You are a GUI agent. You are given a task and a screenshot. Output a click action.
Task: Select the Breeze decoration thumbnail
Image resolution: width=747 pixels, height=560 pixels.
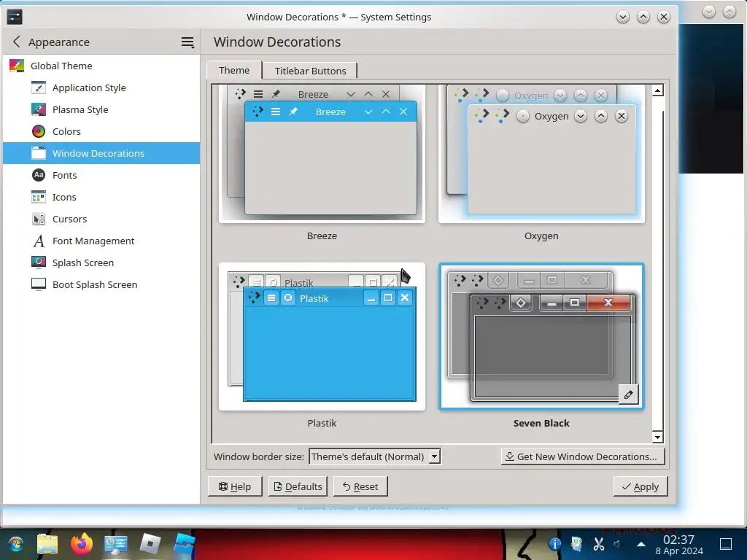[322, 153]
